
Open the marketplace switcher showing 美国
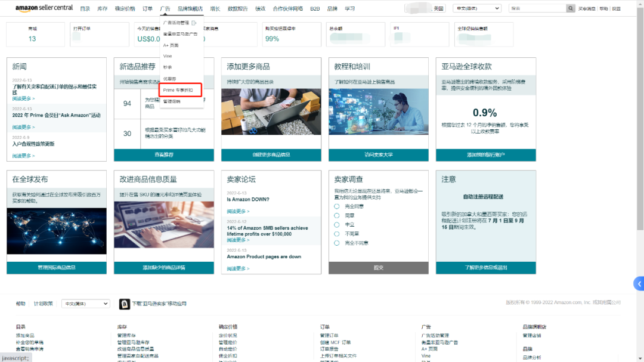[426, 8]
